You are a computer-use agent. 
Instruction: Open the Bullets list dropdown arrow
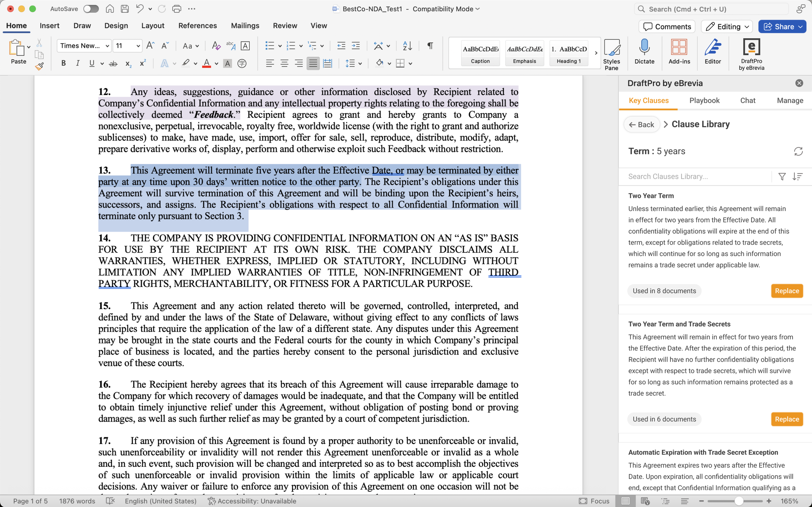click(x=280, y=46)
